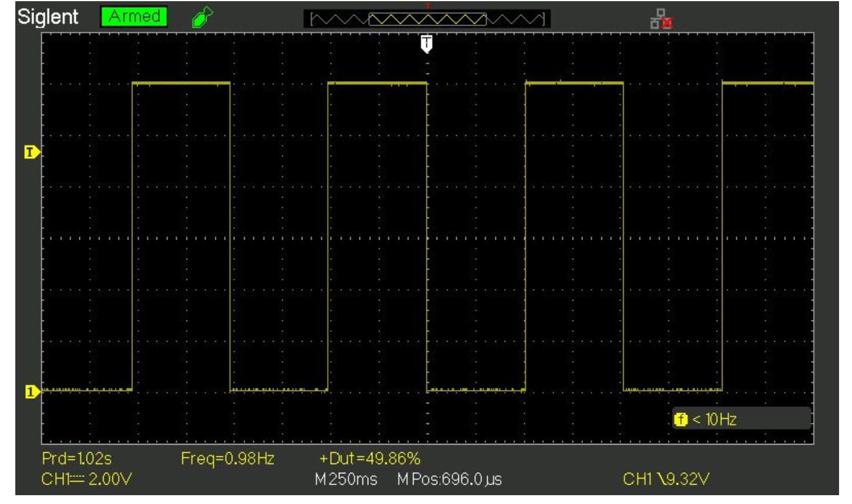The image size is (852, 504).
Task: Click the Prd=1.02s period measurement
Action: point(76,458)
